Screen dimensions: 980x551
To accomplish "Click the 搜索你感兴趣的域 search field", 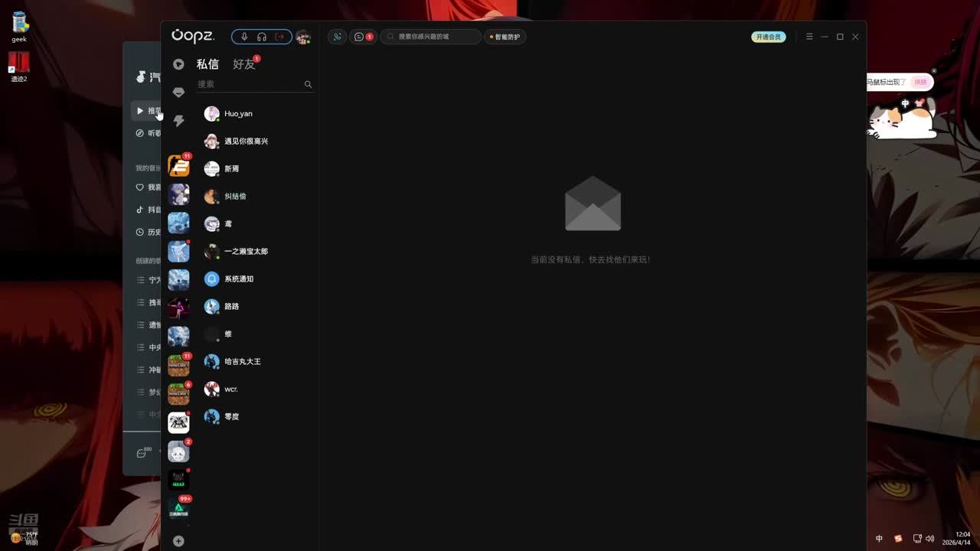I will (433, 37).
